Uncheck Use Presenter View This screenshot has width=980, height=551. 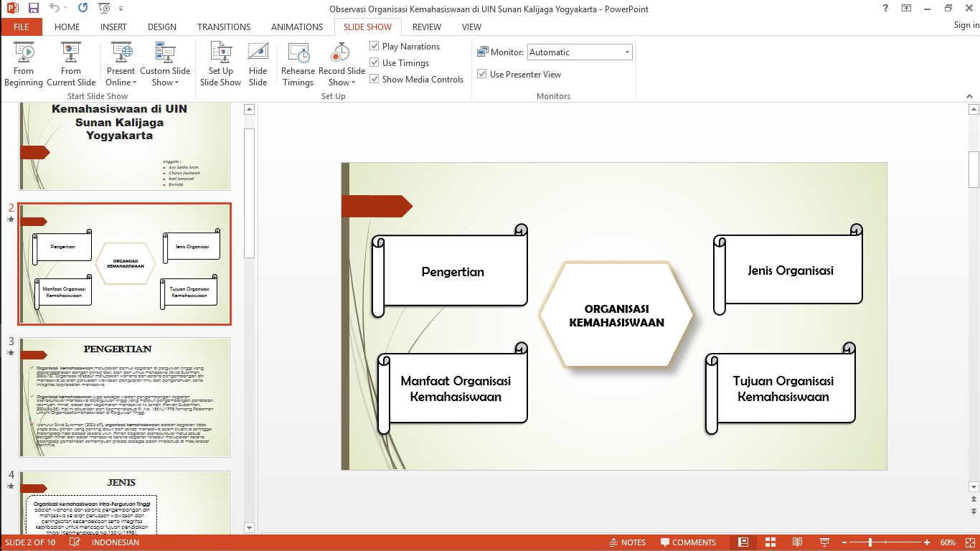(482, 74)
